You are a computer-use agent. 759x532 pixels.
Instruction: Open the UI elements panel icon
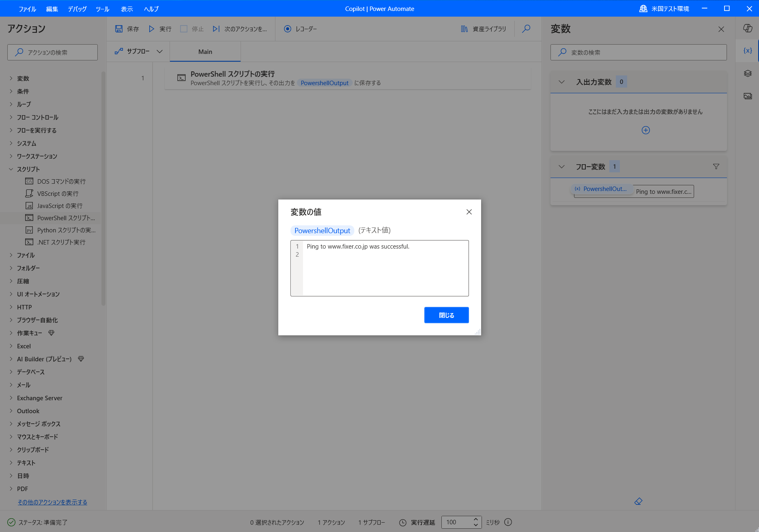pyautogui.click(x=748, y=73)
